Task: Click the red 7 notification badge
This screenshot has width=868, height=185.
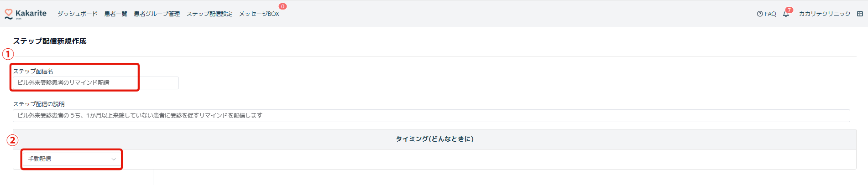Action: [x=790, y=10]
